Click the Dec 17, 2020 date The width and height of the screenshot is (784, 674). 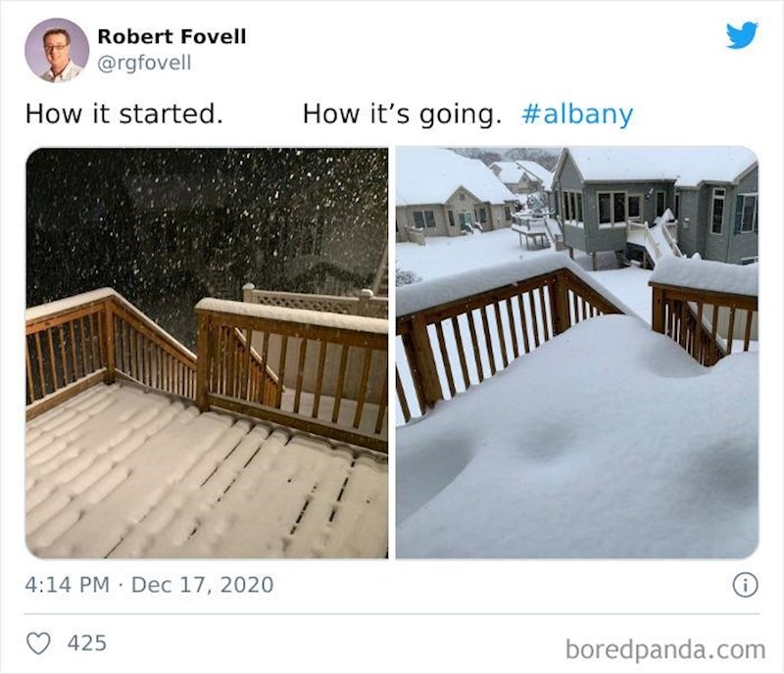coord(202,585)
